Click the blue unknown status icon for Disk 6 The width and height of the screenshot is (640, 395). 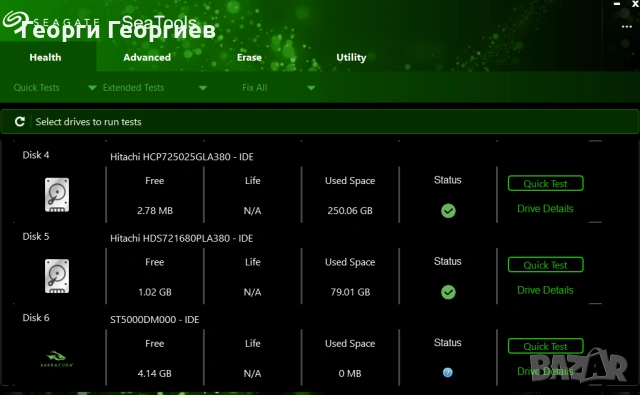pos(448,372)
